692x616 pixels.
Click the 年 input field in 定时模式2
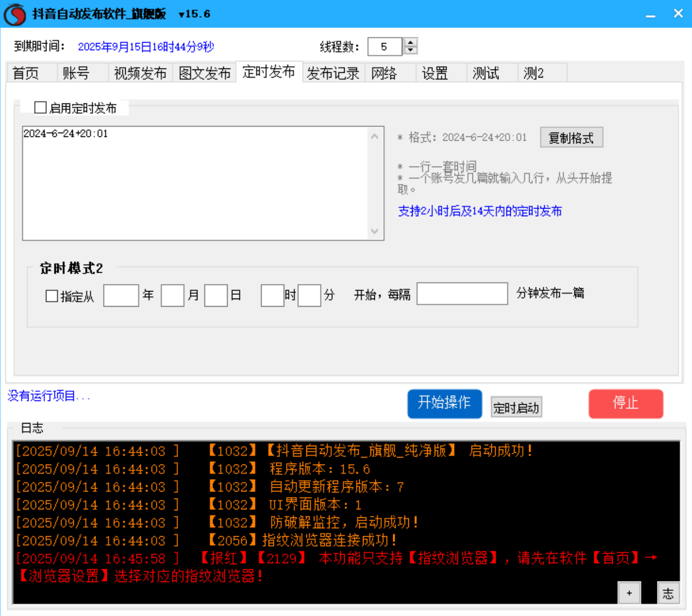tap(121, 295)
